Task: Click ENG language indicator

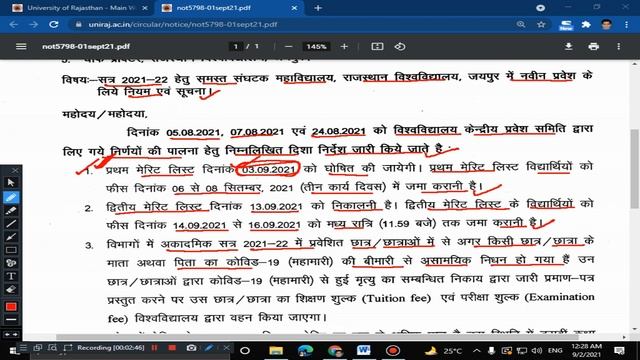Action: pos(555,351)
